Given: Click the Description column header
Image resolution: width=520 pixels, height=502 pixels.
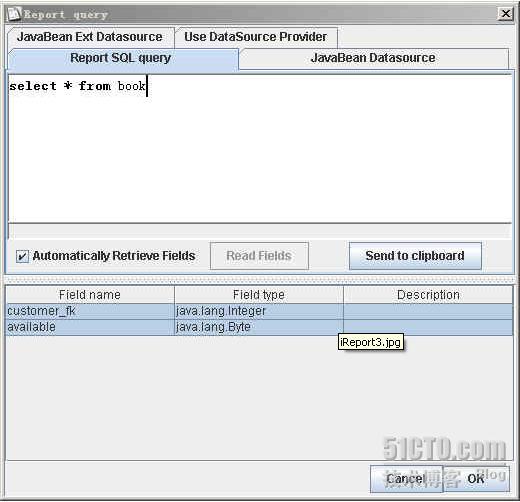Looking at the screenshot, I should point(428,295).
